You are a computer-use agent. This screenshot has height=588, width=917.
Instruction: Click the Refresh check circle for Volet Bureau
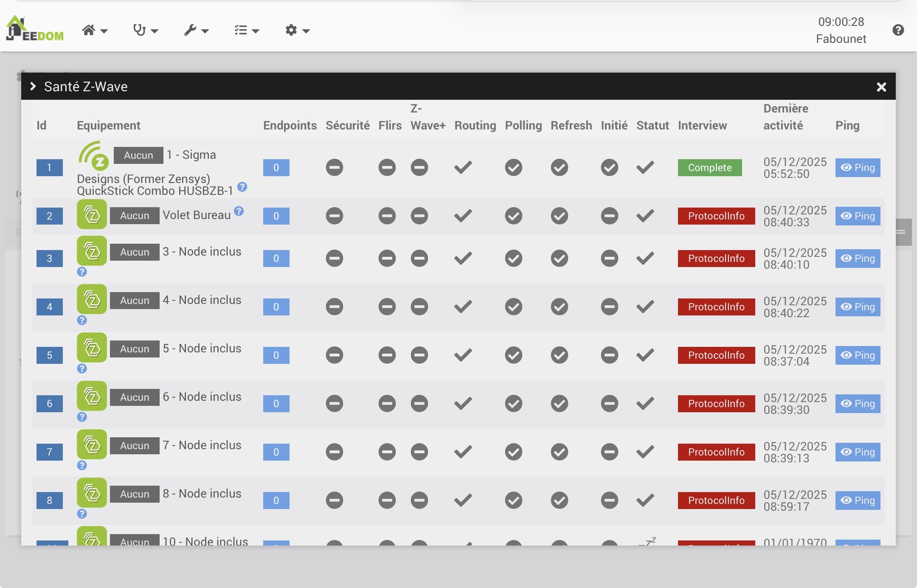pyautogui.click(x=559, y=216)
